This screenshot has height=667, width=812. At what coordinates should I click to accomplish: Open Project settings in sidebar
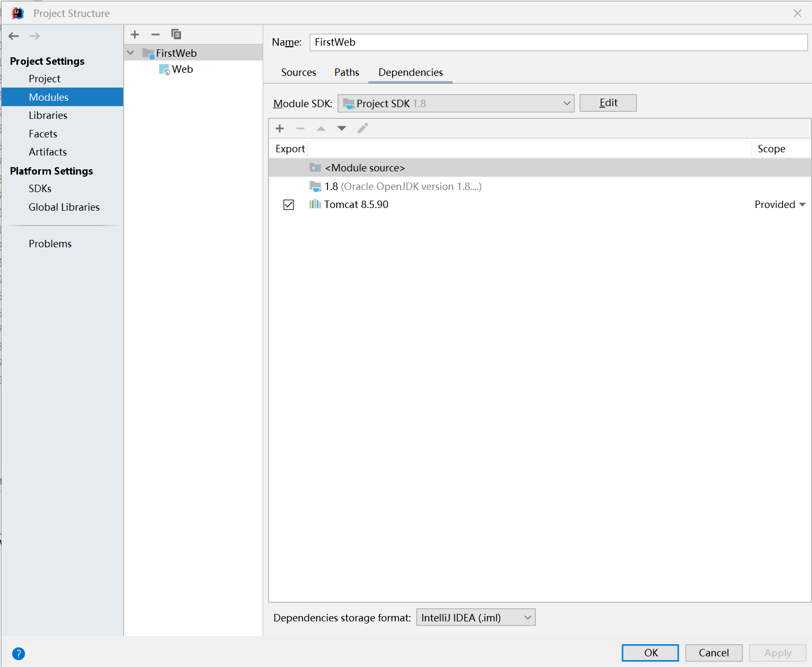(45, 79)
